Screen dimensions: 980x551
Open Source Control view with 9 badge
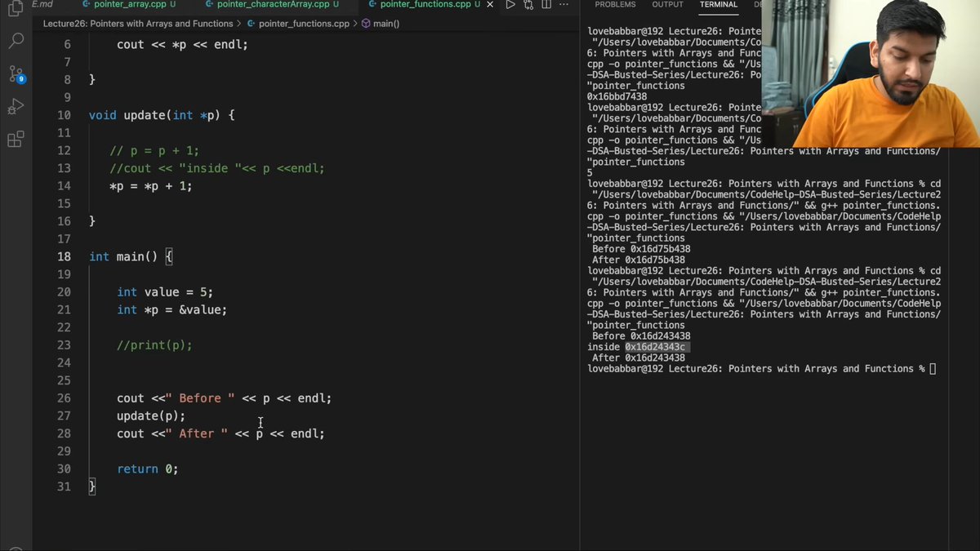coord(16,74)
